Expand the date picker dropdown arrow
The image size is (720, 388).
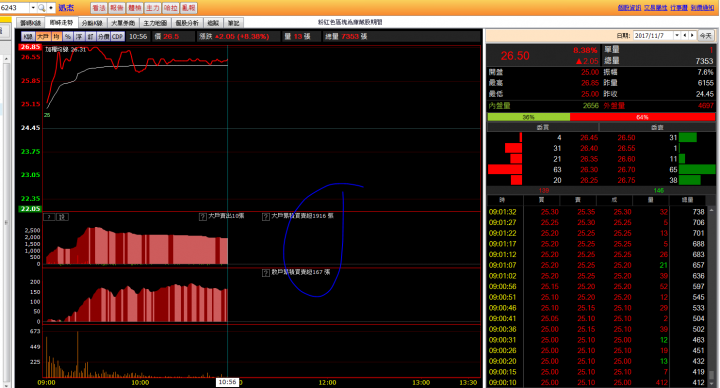677,35
